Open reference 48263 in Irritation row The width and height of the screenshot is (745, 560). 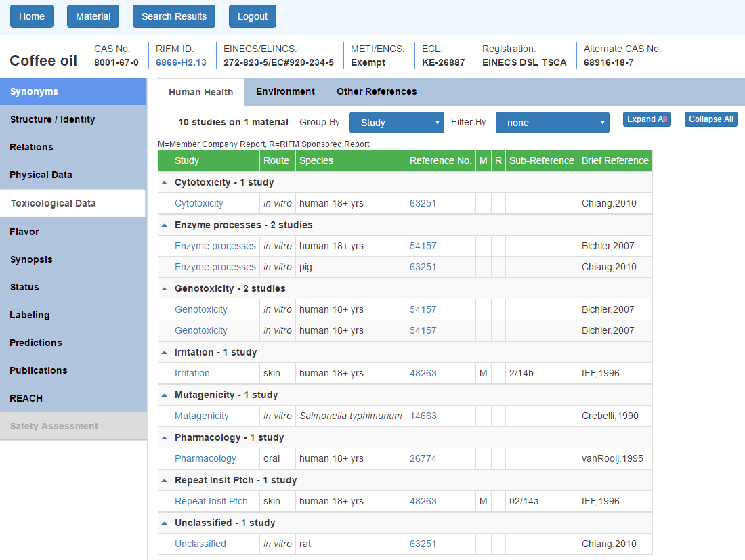pyautogui.click(x=423, y=373)
